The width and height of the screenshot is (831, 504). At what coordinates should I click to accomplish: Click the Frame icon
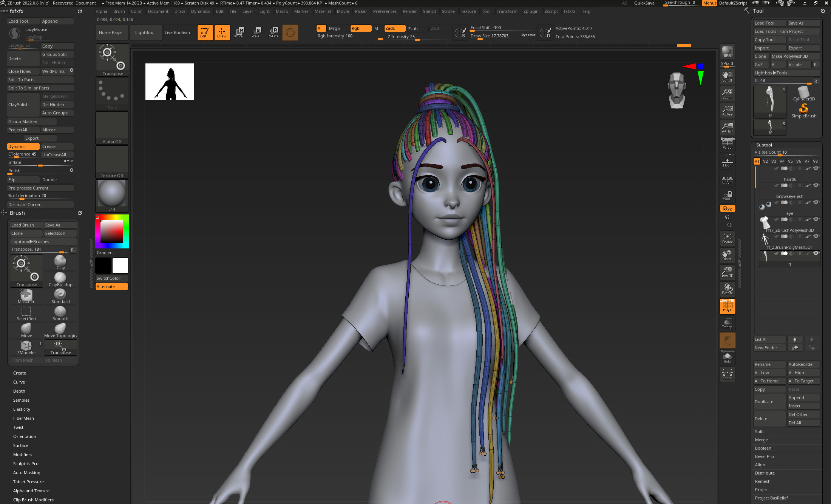click(727, 238)
